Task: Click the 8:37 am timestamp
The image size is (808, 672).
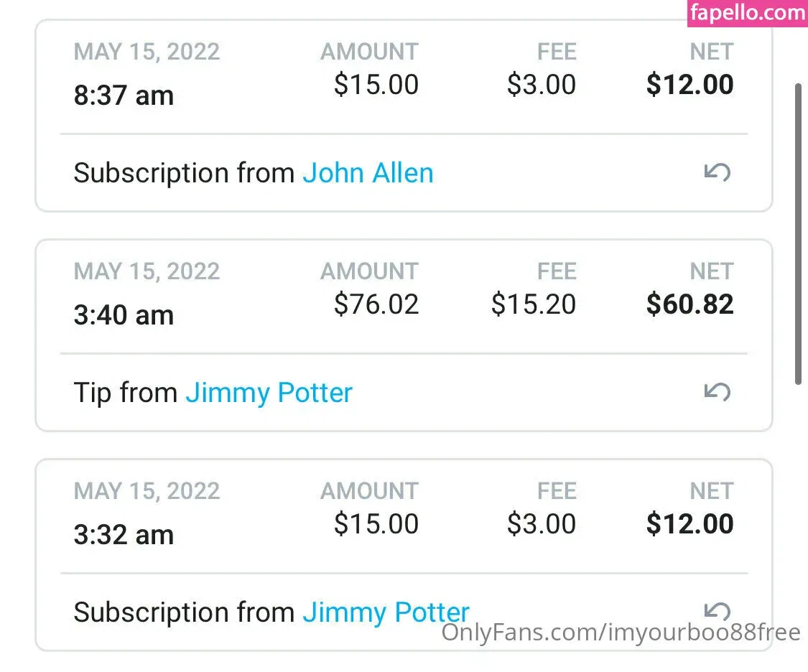Action: 124,95
